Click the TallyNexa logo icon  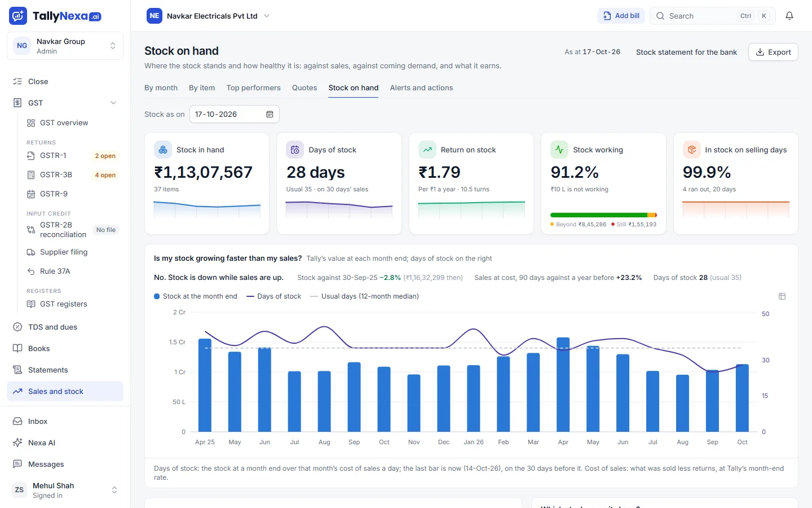pos(18,16)
